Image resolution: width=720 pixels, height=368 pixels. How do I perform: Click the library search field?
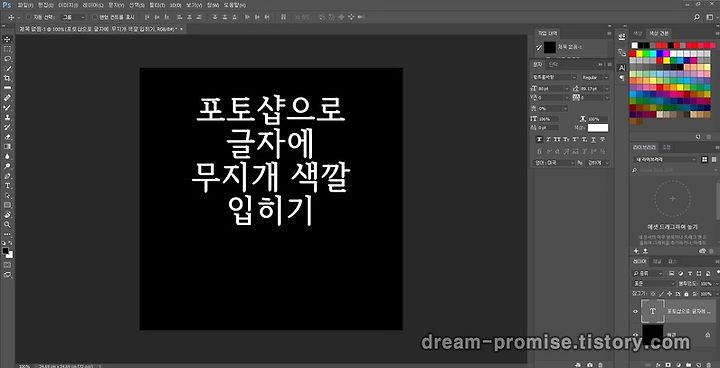[x=675, y=170]
